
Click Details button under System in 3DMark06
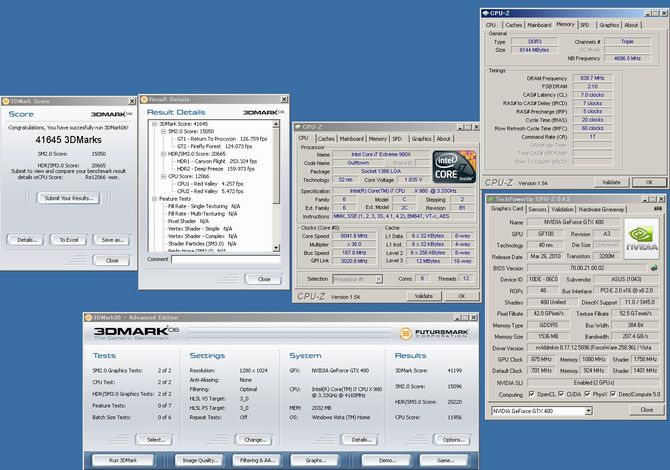point(361,439)
